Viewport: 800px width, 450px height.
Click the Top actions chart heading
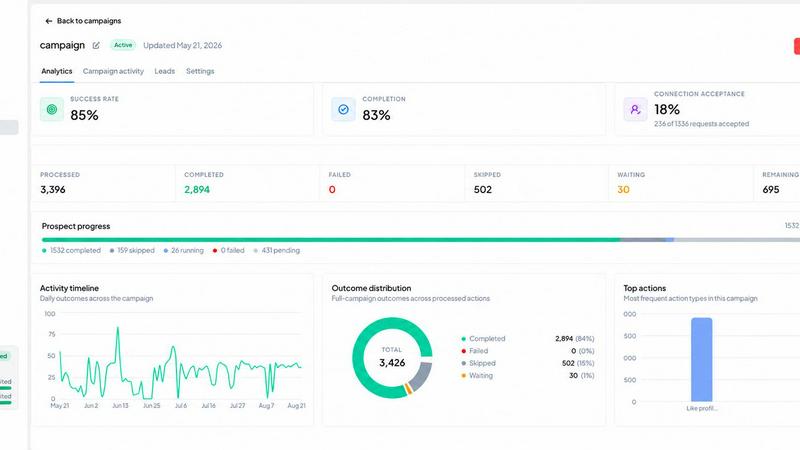(x=644, y=288)
